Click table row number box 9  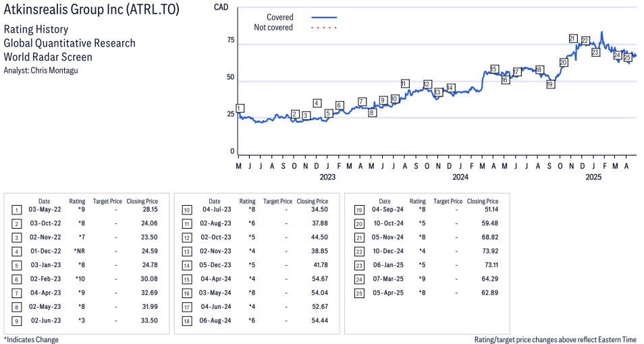[x=16, y=321]
